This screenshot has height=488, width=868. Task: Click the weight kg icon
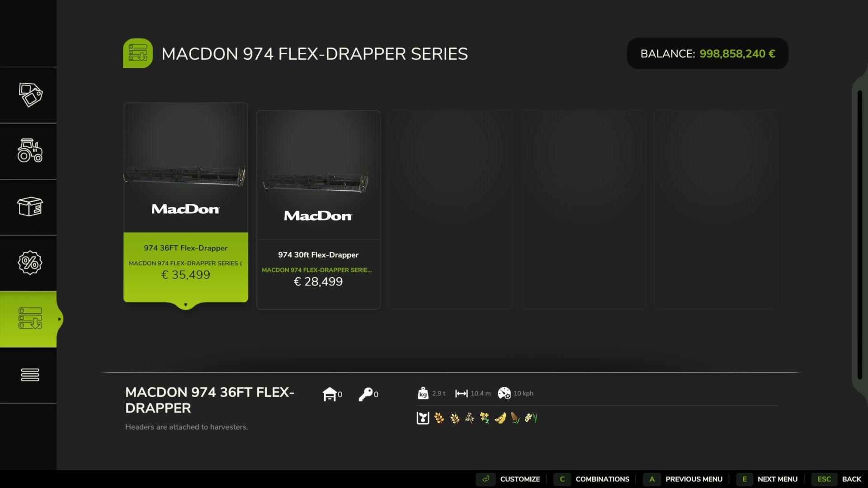click(423, 393)
